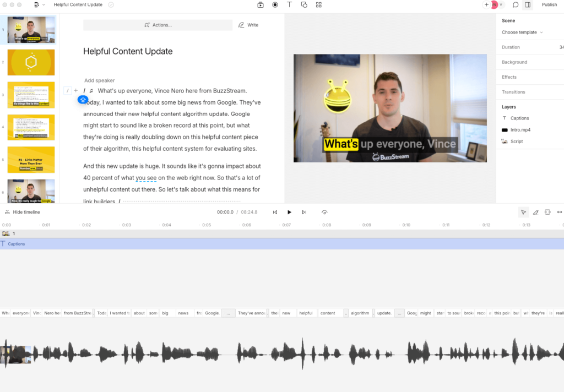Click the Publish button
Screen dimensions: 564x392
coord(549,5)
